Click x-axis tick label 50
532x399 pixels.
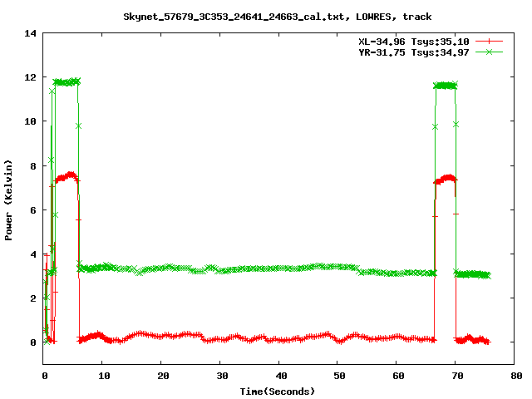click(339, 376)
